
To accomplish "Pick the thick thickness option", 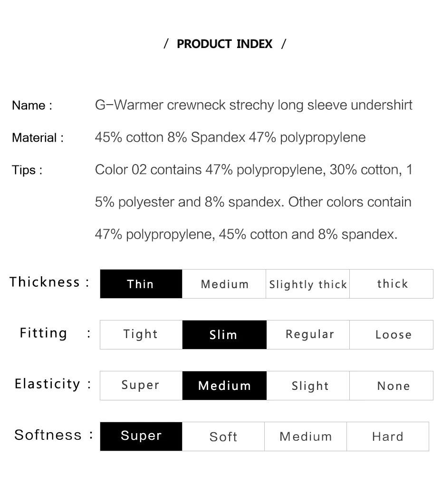I will tap(391, 284).
